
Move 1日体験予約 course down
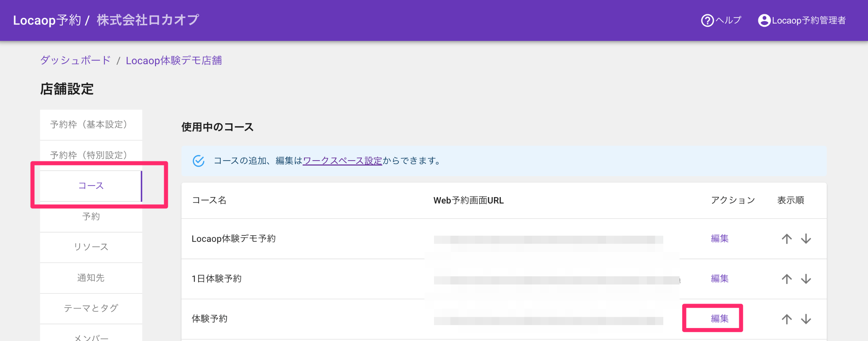coord(806,279)
